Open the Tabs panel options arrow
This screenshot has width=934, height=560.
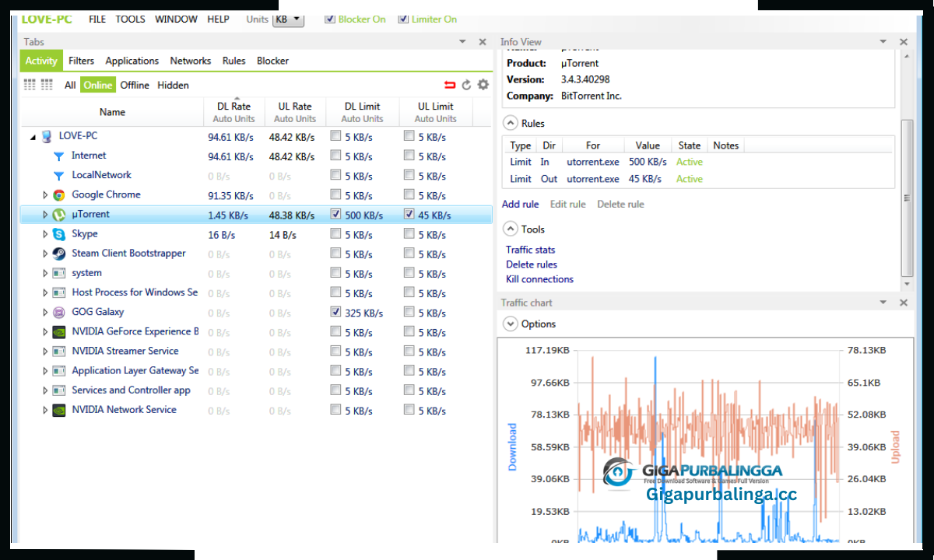(x=462, y=42)
